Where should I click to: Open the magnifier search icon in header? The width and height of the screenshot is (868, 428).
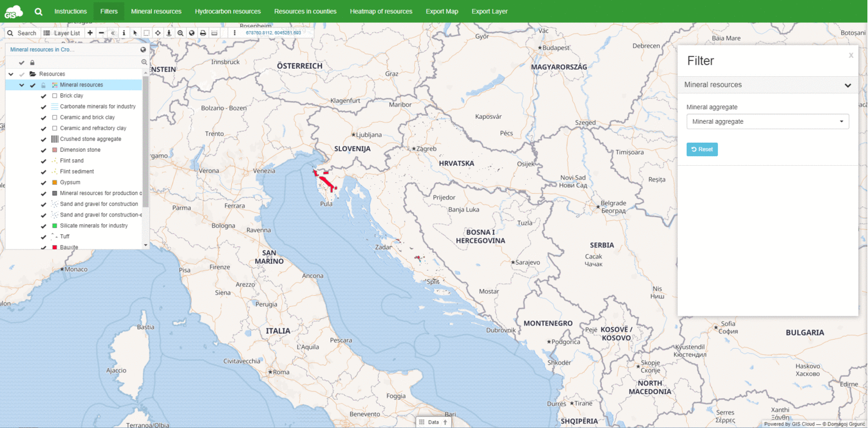pos(38,11)
